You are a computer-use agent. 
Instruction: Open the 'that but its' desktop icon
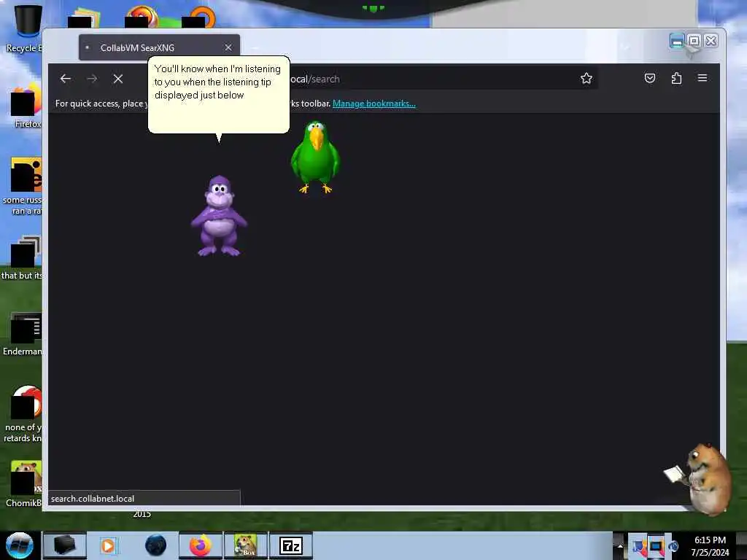[23, 257]
